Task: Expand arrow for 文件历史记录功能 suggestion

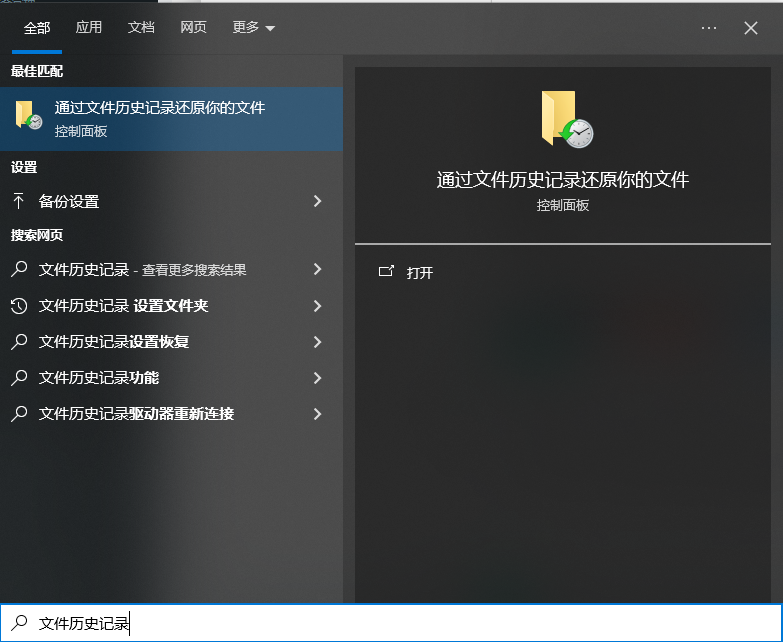Action: pos(318,377)
